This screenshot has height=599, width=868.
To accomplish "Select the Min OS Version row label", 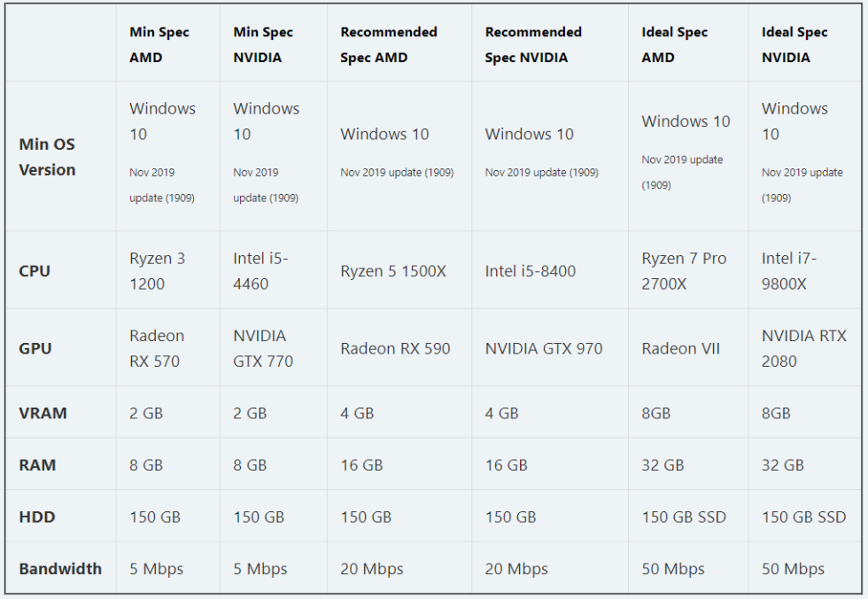I will 47,157.
